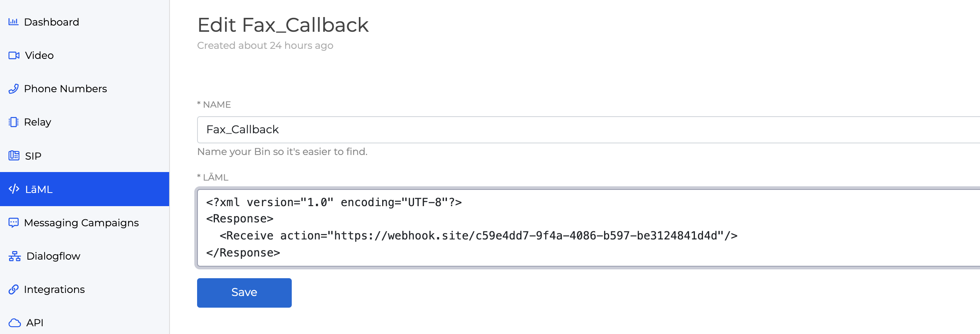Click the Dashboard bar chart icon
Viewport: 980px width, 334px height.
(x=14, y=22)
